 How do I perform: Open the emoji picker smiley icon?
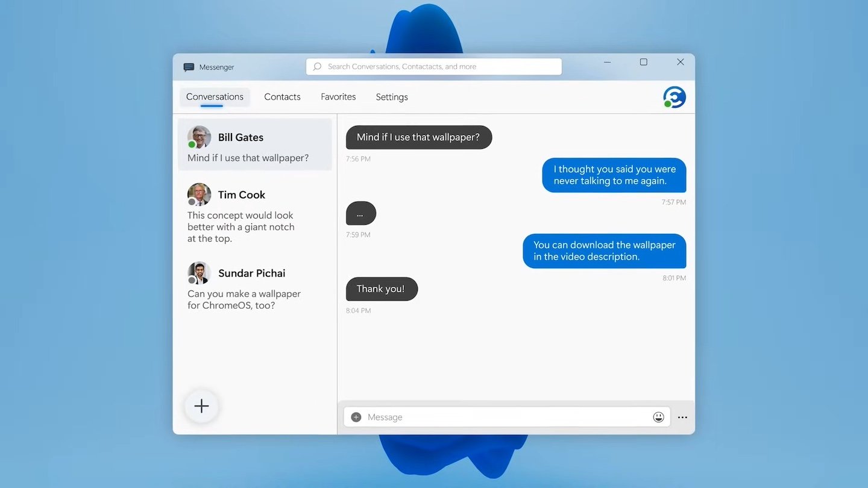pyautogui.click(x=658, y=417)
